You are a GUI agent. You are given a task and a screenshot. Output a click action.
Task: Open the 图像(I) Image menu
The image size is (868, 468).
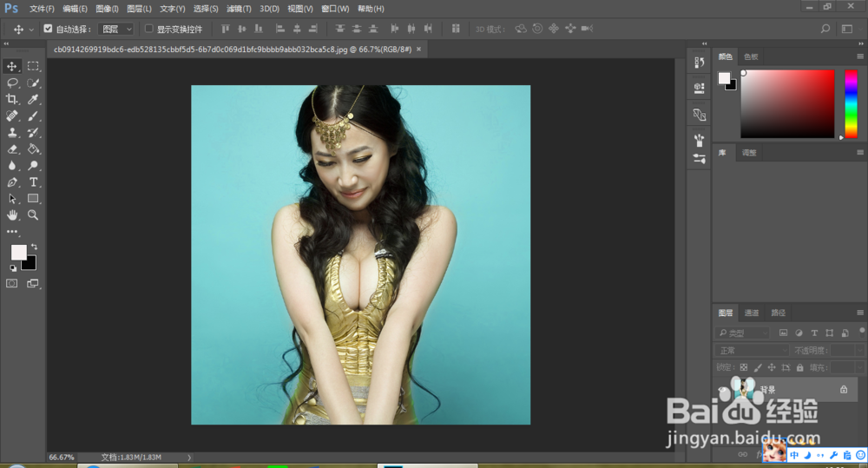(107, 9)
